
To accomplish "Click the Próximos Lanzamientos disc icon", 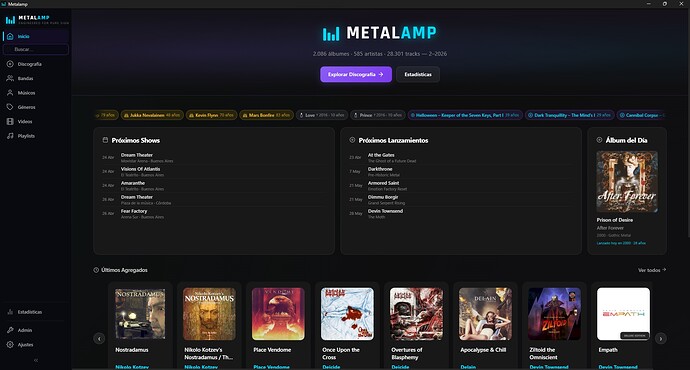I will 352,140.
